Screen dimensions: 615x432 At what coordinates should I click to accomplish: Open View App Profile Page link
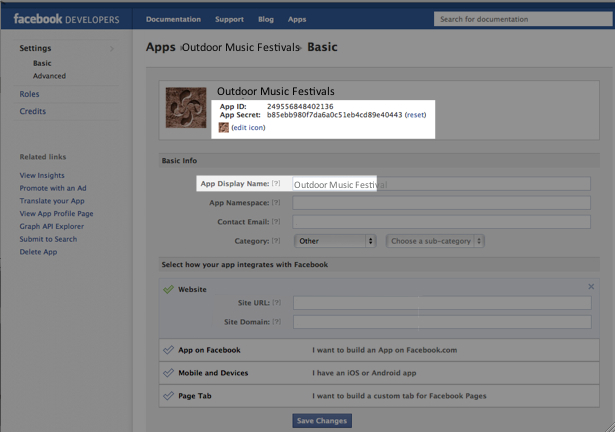click(x=56, y=214)
